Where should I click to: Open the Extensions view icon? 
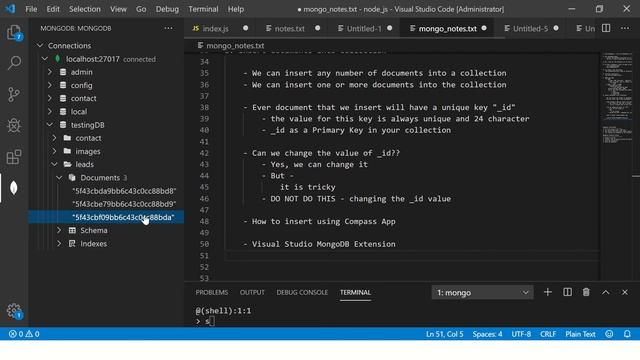click(x=14, y=157)
